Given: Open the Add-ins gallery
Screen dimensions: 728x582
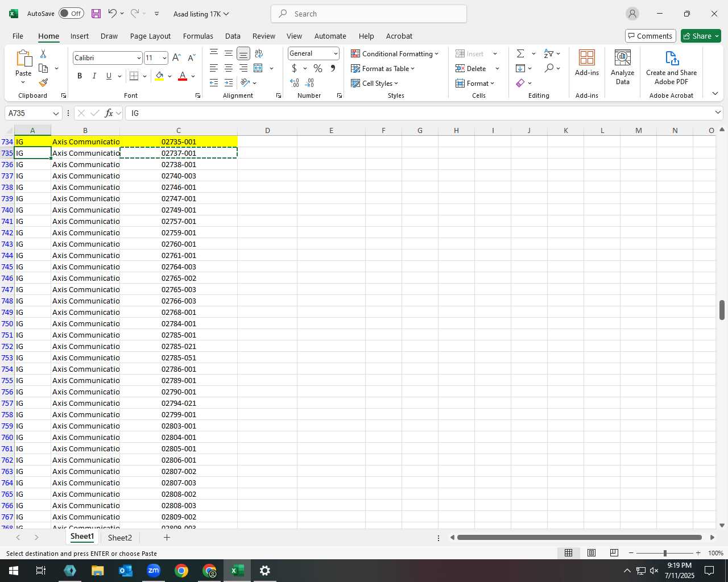Looking at the screenshot, I should tap(587, 63).
